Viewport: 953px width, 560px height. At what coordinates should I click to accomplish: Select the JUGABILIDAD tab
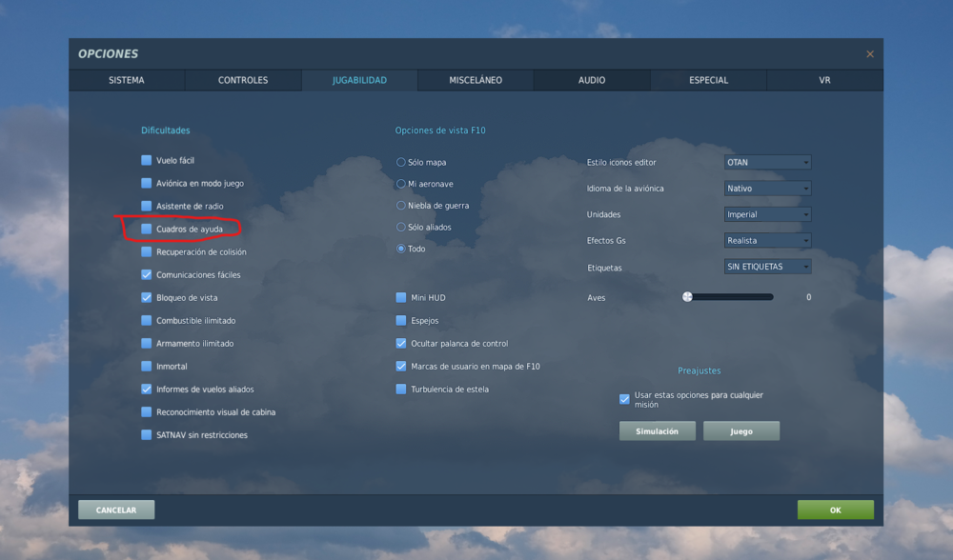pos(359,80)
